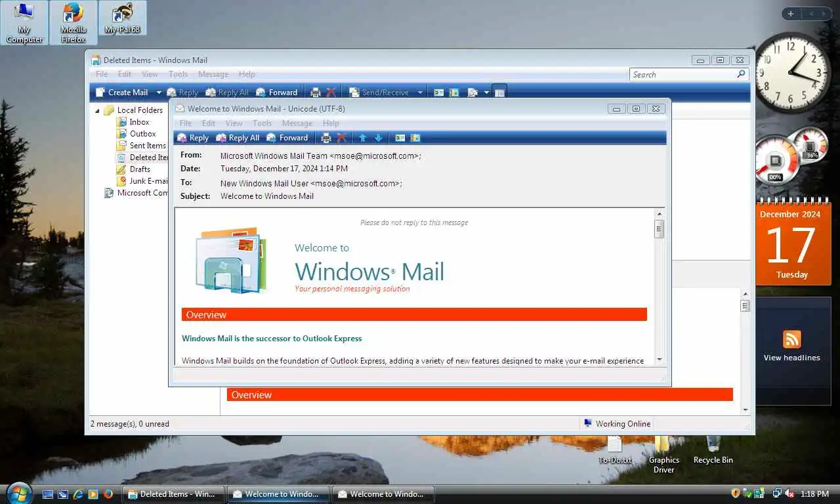Viewport: 840px width, 504px height.
Task: Click Create Mail in the main Windows Mail toolbar
Action: (x=121, y=93)
